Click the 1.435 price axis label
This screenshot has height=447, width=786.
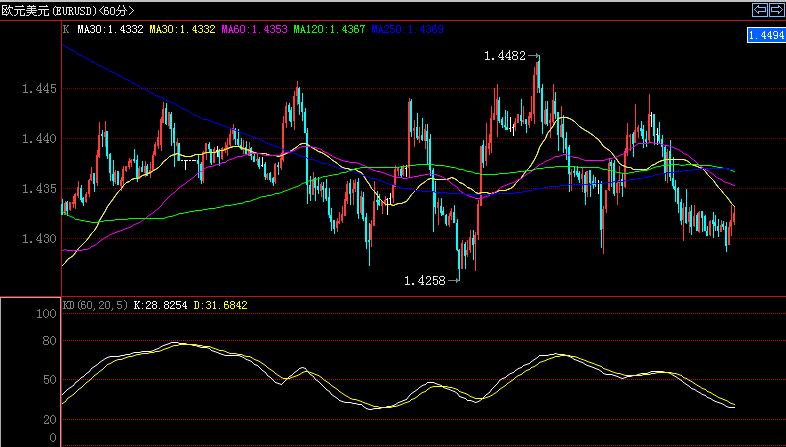pos(39,189)
